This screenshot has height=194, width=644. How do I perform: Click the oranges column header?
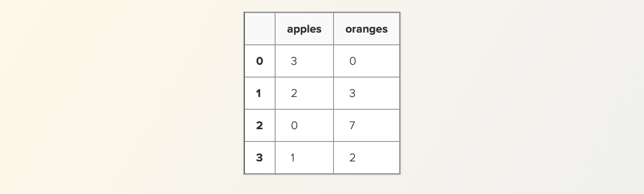pos(366,29)
